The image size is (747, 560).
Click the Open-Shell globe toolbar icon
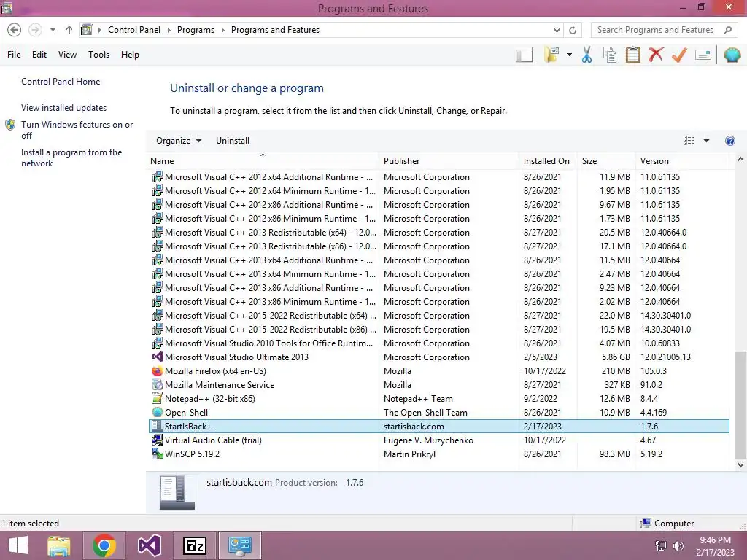pos(732,55)
